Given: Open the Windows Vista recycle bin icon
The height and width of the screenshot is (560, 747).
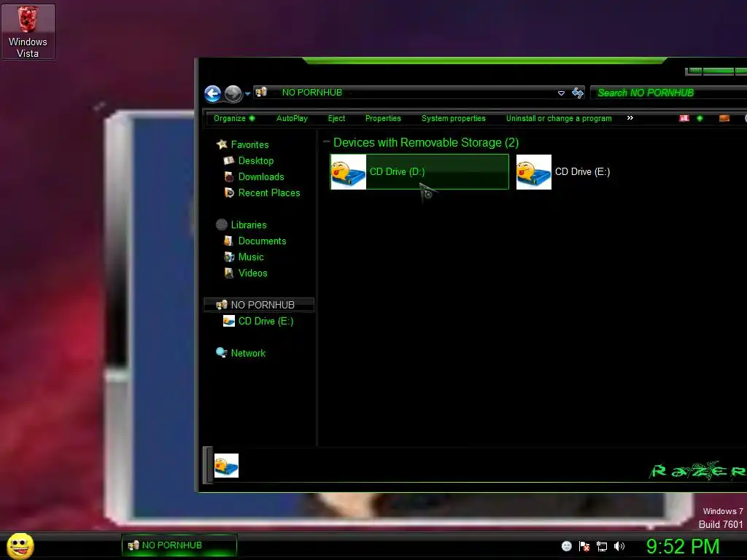Looking at the screenshot, I should [28, 32].
